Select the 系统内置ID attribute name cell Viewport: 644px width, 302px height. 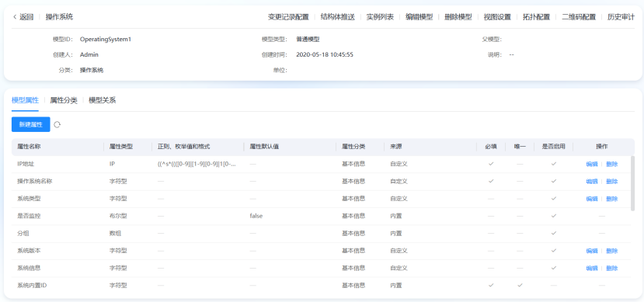32,285
